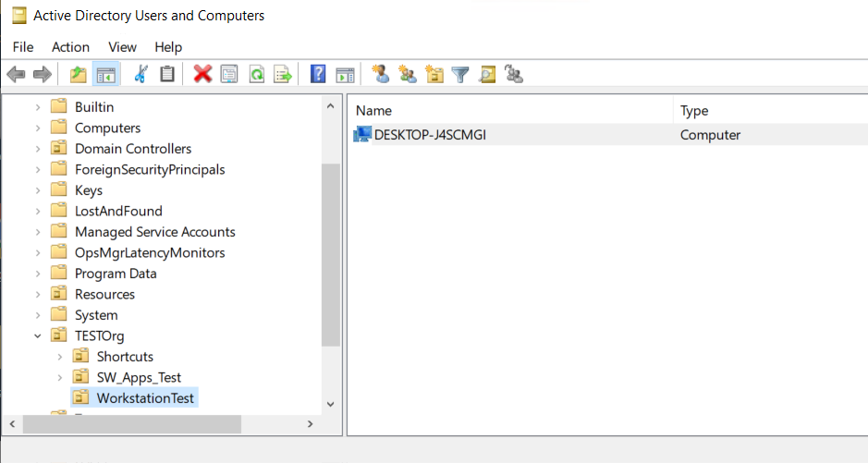Create new group icon

408,74
